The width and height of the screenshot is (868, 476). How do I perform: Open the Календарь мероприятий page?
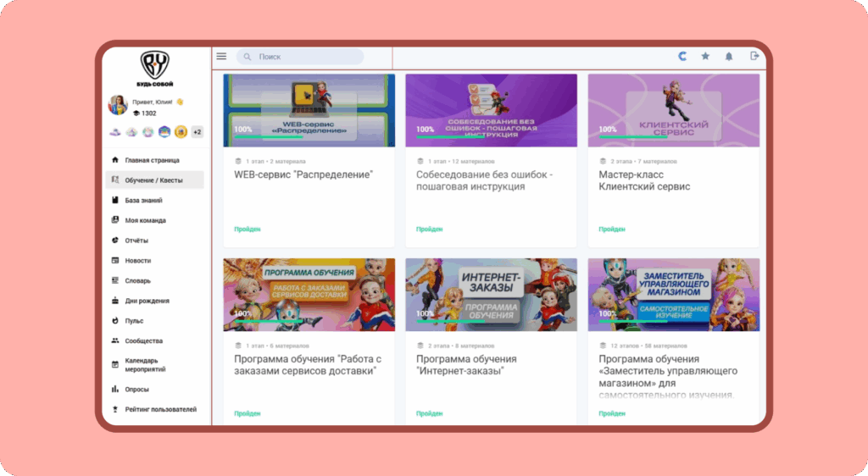pyautogui.click(x=145, y=365)
